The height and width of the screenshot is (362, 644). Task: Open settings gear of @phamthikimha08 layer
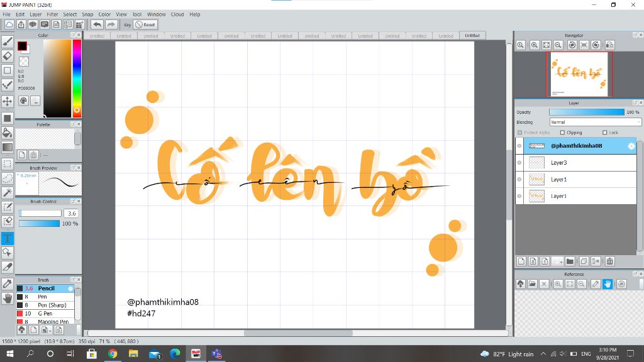tap(631, 146)
